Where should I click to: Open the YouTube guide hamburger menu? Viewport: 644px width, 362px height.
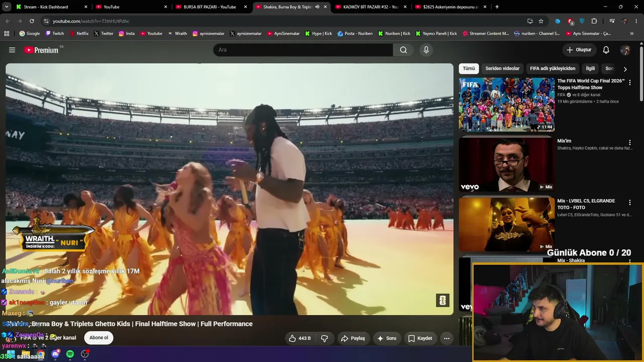[x=12, y=50]
